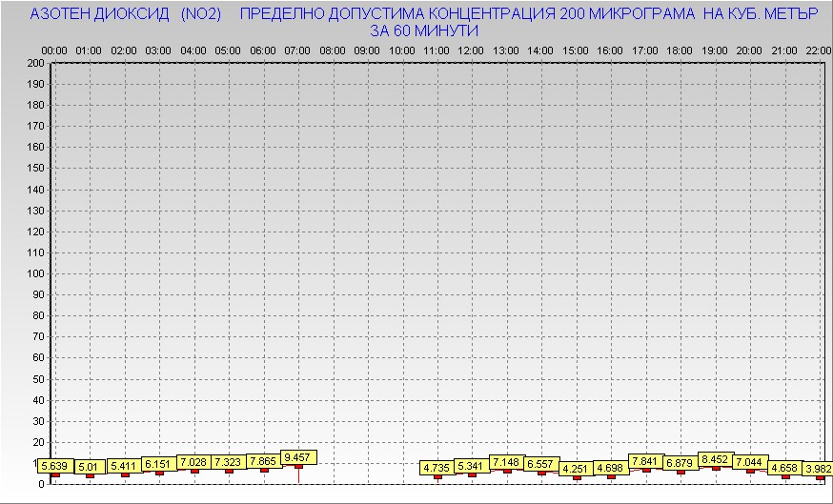Viewport: 833px width, 504px height.
Task: Click the 9.457 data label
Action: point(298,457)
